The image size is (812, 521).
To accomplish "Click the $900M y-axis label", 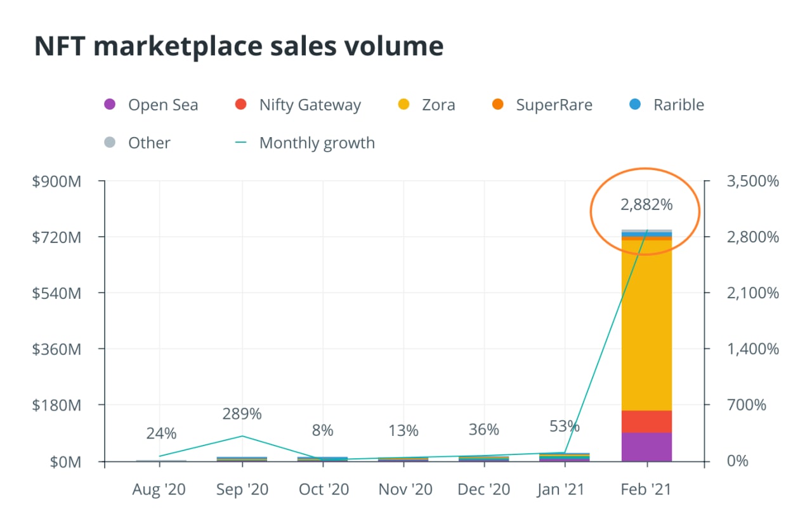I will pos(56,181).
